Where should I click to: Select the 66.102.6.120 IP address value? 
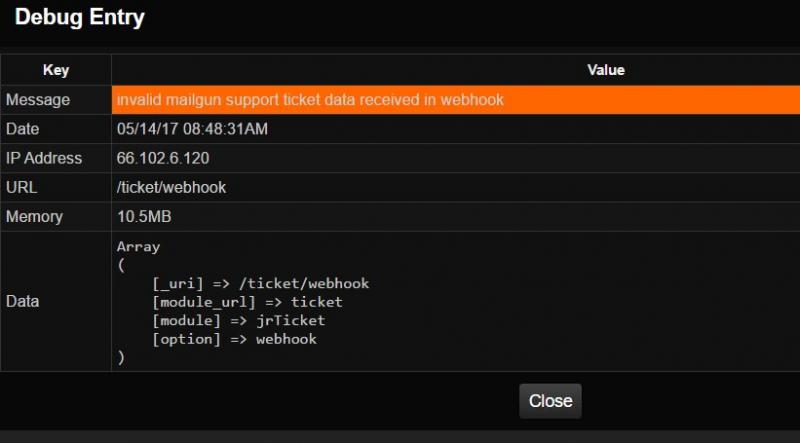click(x=163, y=158)
